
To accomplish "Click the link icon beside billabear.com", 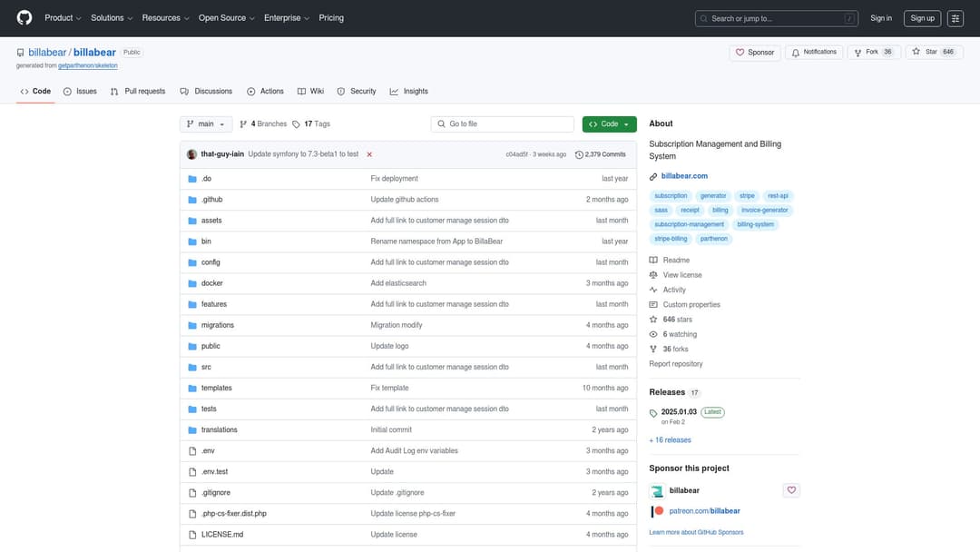I will click(653, 176).
